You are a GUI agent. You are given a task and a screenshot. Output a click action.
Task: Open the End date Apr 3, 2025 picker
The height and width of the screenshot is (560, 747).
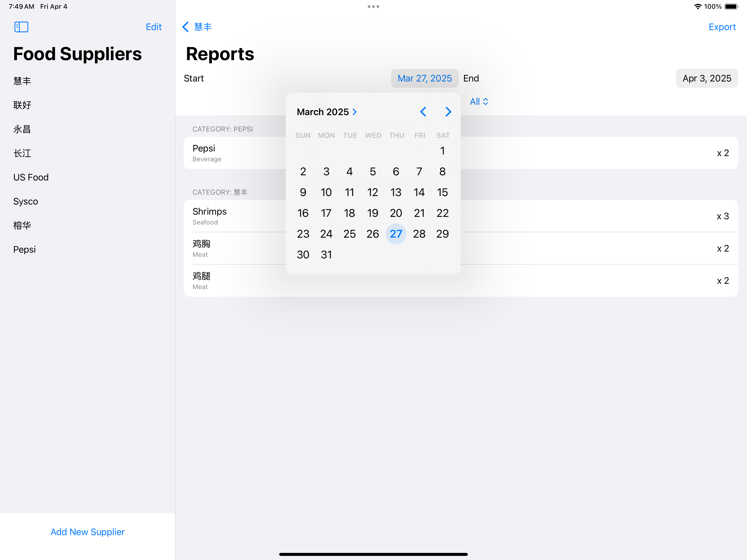pyautogui.click(x=707, y=78)
